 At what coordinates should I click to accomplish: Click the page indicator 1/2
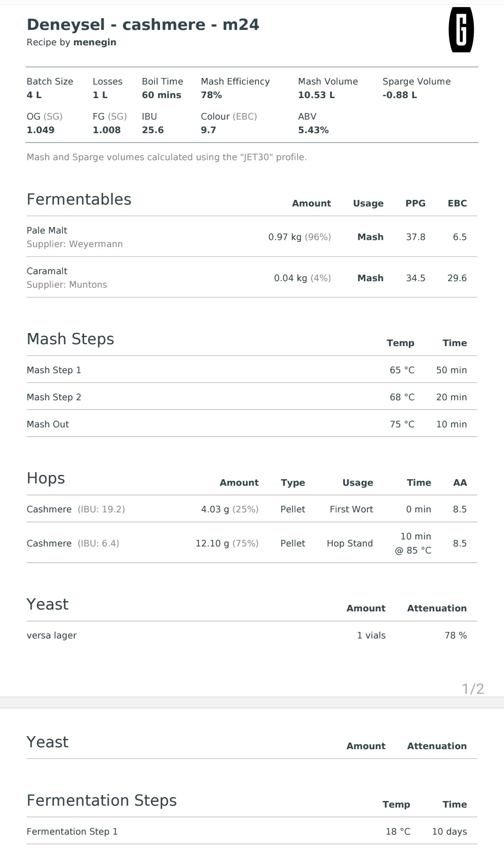click(x=473, y=688)
